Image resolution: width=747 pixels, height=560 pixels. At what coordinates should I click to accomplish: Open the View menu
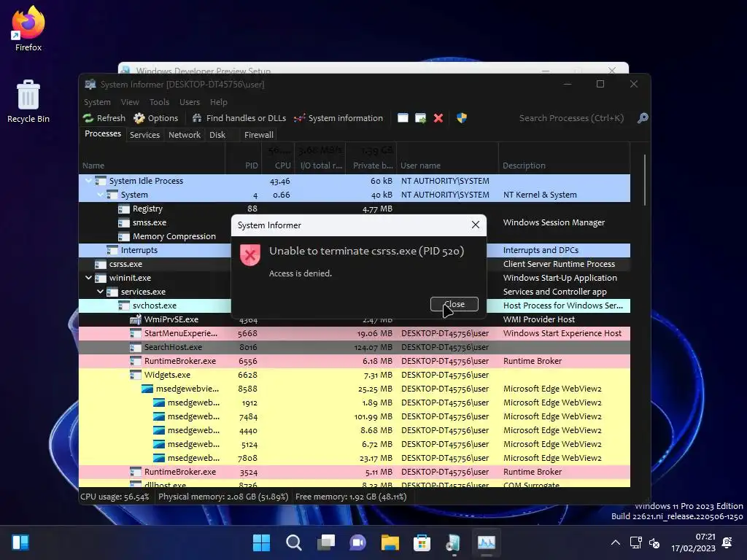(130, 102)
